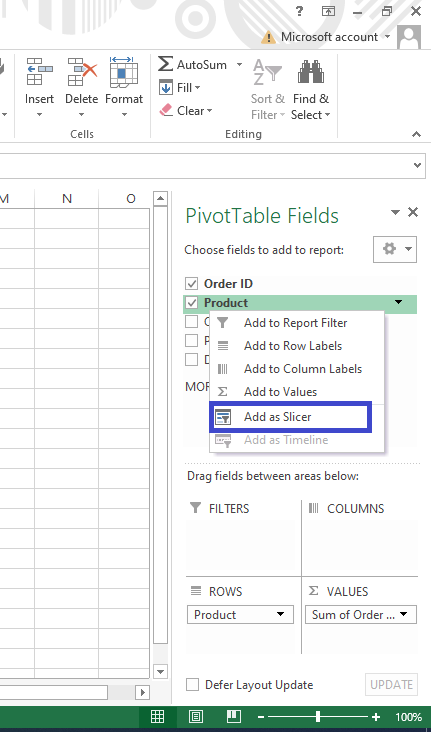Open Ribbon Display Options icon
The image size is (431, 732).
click(329, 12)
